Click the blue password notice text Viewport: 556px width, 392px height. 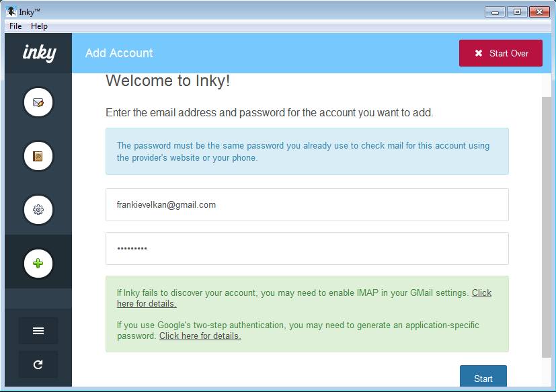(303, 151)
